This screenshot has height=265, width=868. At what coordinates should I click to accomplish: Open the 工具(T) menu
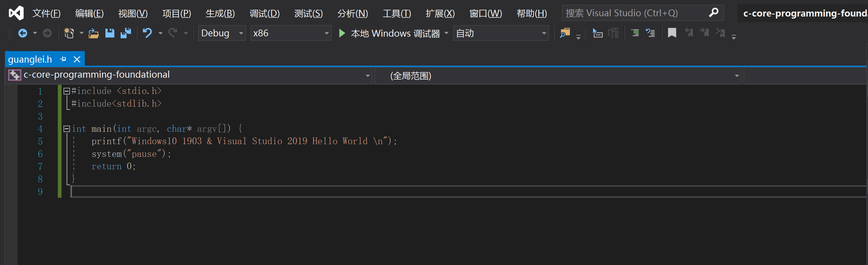pyautogui.click(x=397, y=13)
